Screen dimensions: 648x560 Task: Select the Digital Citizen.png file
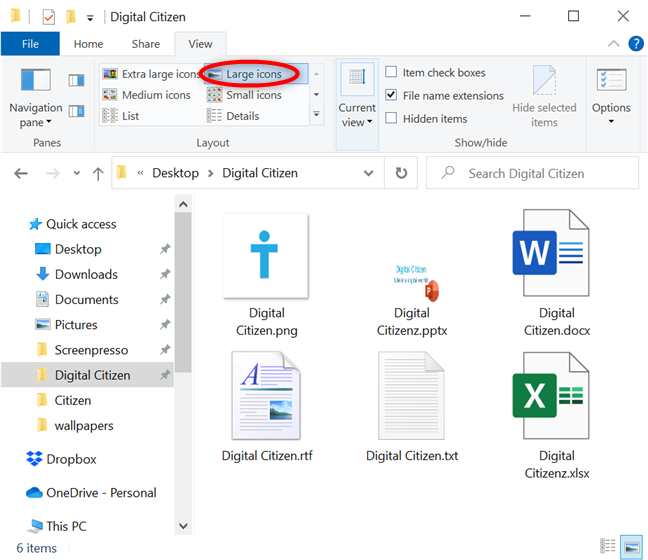[267, 275]
